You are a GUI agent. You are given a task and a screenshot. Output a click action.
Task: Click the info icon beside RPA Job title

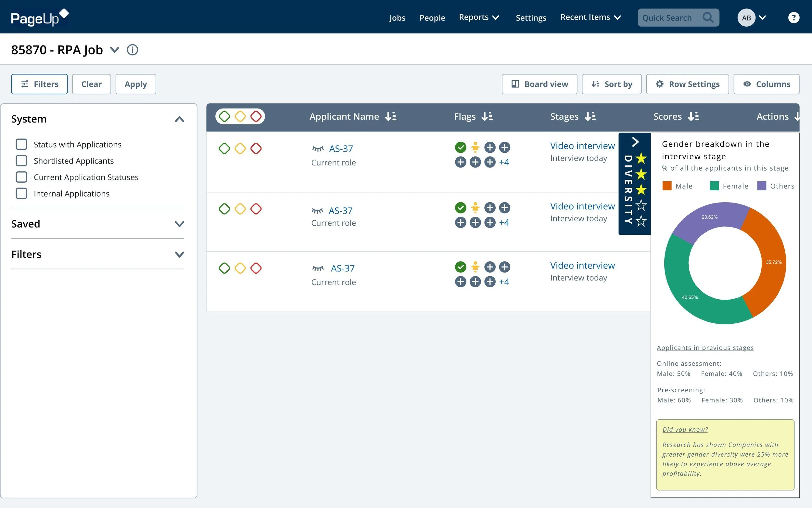coord(132,50)
